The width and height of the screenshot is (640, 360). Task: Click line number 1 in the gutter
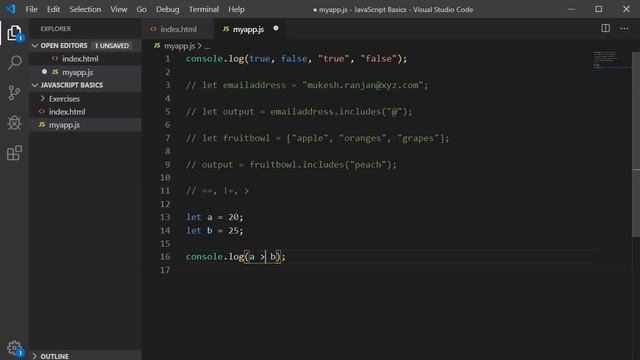click(x=167, y=58)
